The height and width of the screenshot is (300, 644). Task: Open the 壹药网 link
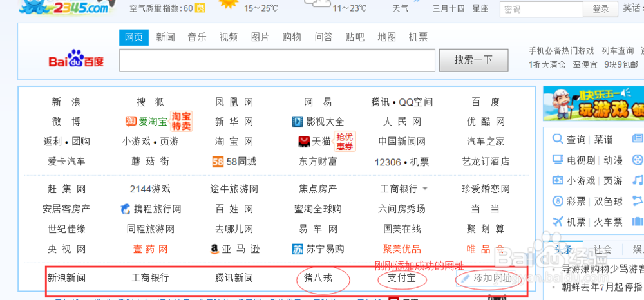[150, 248]
